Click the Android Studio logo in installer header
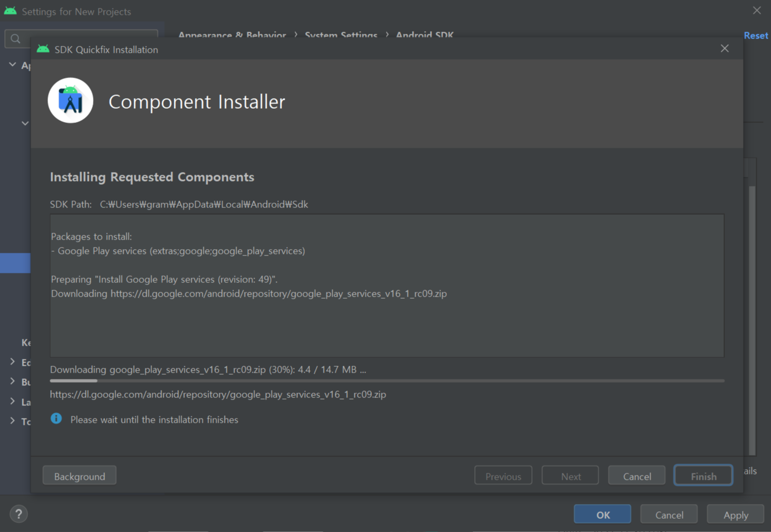This screenshot has width=771, height=532. click(70, 100)
